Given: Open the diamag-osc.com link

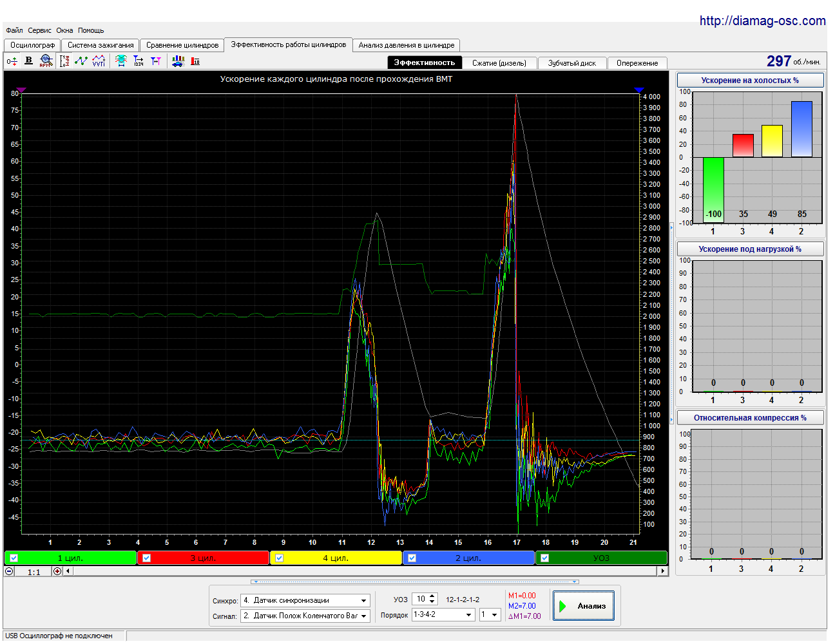Looking at the screenshot, I should [x=762, y=21].
